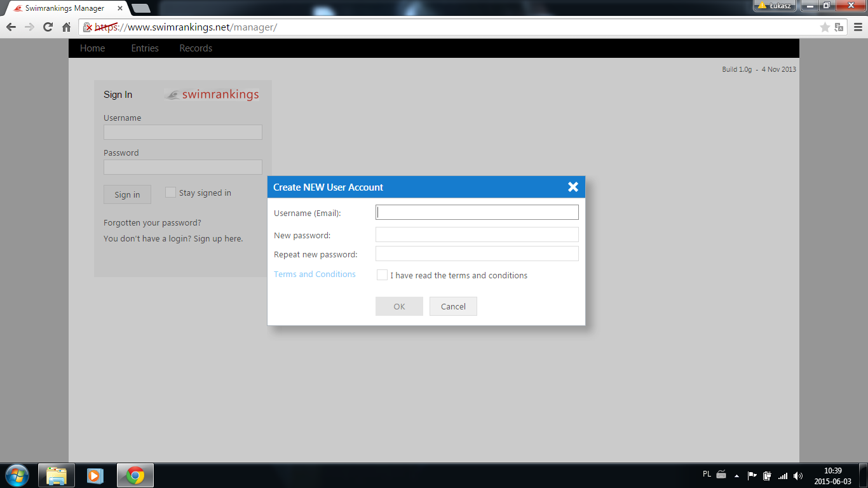
Task: Open the media player taskbar icon
Action: coord(95,475)
